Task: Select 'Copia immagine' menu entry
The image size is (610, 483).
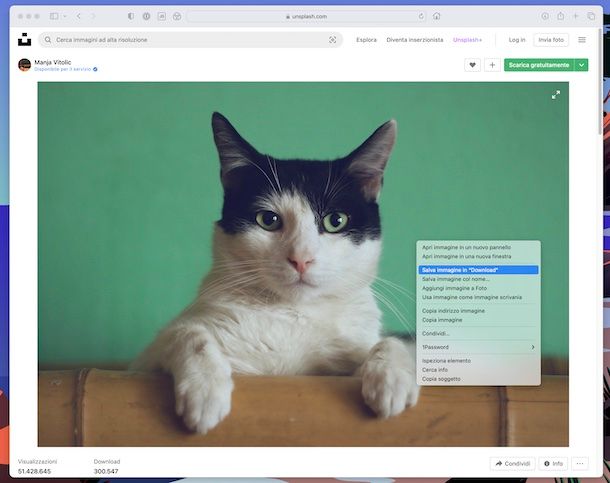Action: click(479, 320)
